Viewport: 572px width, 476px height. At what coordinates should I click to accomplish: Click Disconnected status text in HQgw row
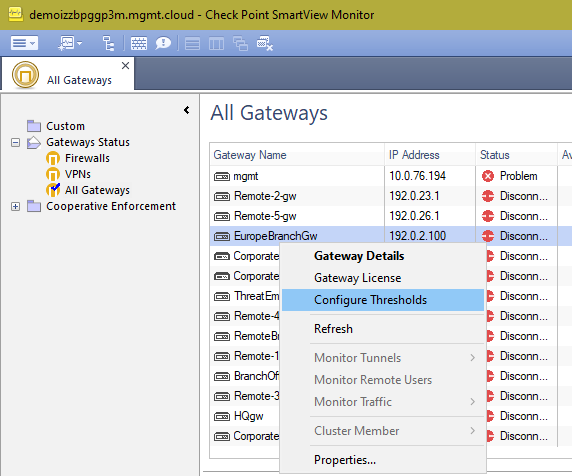[523, 416]
